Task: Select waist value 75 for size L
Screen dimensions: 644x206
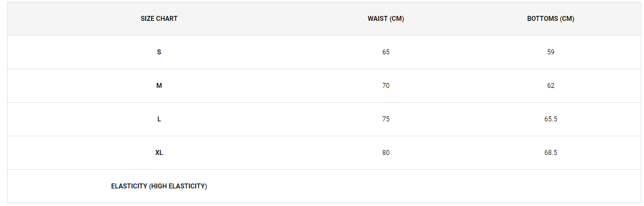Action: [386, 119]
